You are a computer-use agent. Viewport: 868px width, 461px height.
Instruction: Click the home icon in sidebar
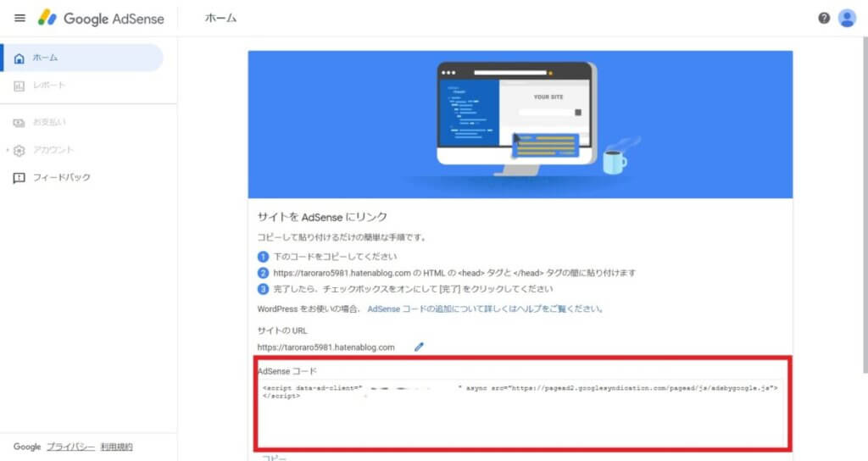click(x=19, y=58)
